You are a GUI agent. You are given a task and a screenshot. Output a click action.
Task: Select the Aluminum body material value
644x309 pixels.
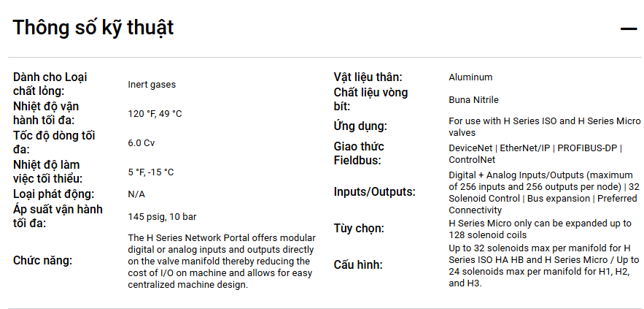point(470,77)
